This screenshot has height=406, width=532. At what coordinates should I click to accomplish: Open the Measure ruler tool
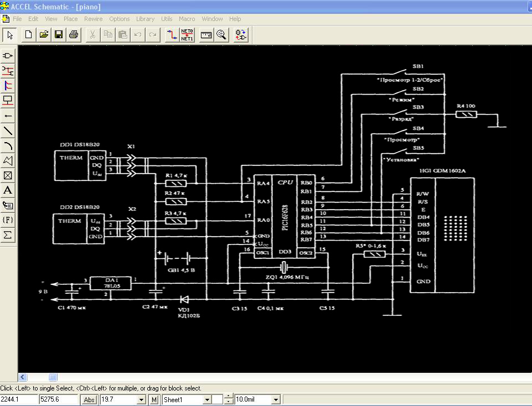click(206, 35)
